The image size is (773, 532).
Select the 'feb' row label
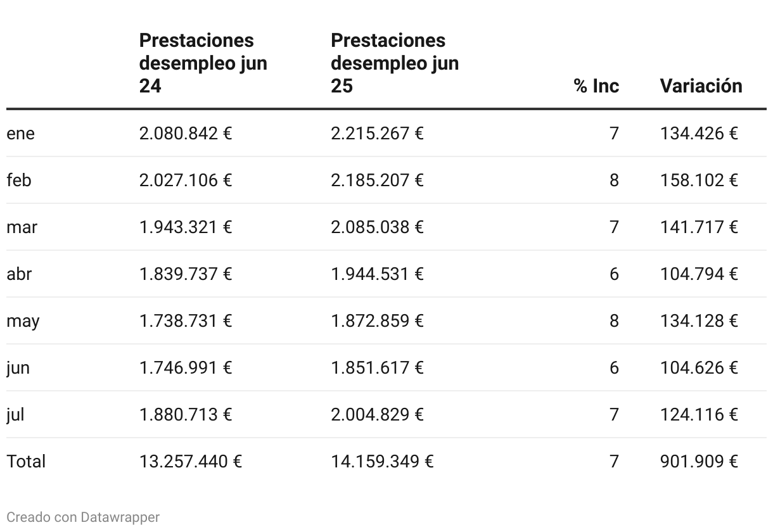click(x=18, y=180)
